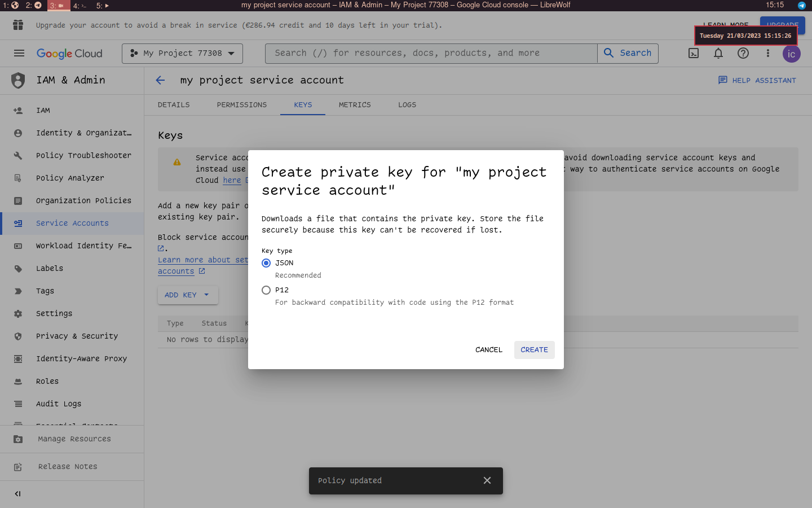The height and width of the screenshot is (508, 812).
Task: Switch to the METRICS tab
Action: pos(355,105)
